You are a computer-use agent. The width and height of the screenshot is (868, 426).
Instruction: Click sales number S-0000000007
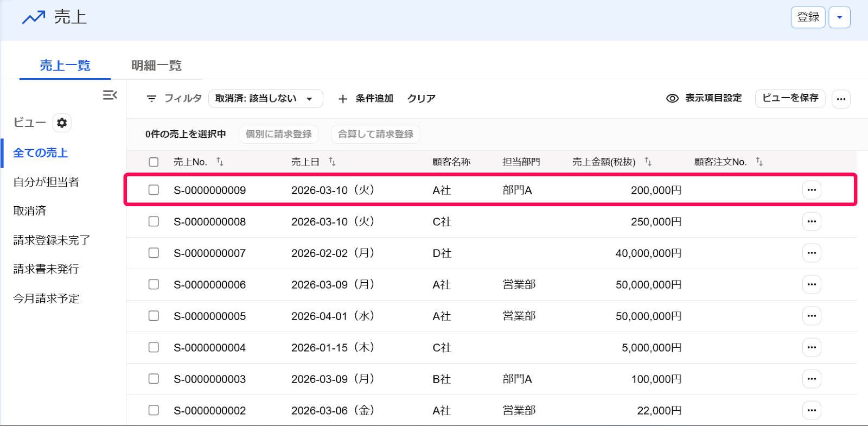click(209, 253)
